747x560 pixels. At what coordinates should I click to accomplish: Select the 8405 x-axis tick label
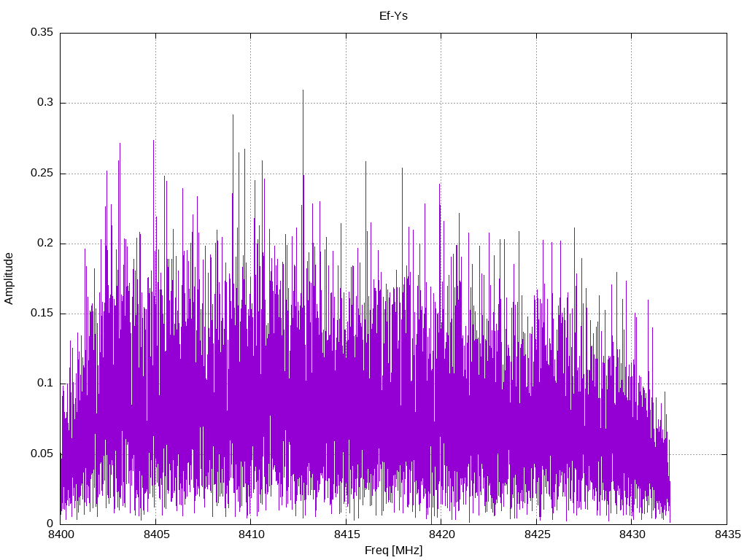click(155, 535)
